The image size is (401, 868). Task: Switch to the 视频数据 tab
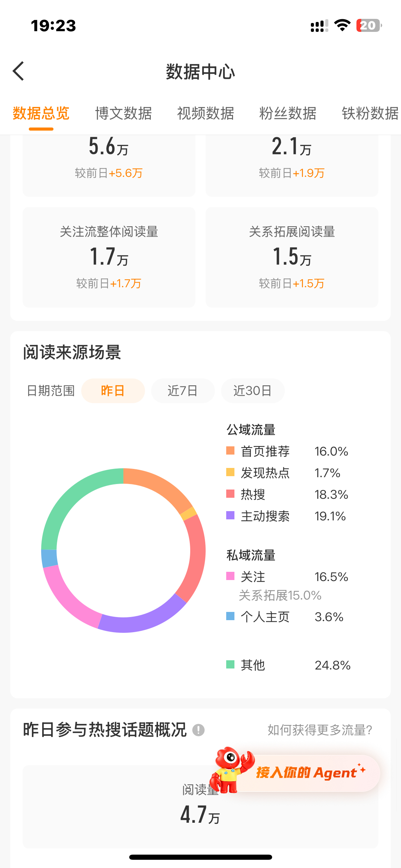[x=206, y=113]
